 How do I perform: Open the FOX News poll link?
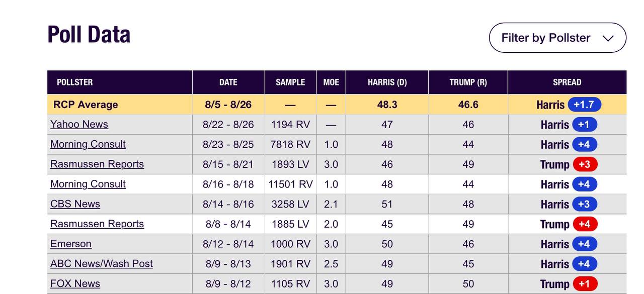click(75, 283)
